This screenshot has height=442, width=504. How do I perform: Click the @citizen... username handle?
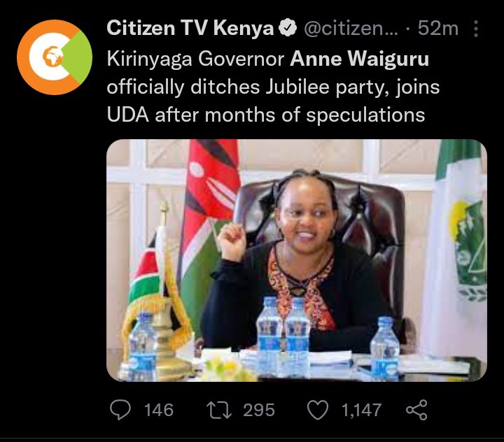pyautogui.click(x=351, y=29)
